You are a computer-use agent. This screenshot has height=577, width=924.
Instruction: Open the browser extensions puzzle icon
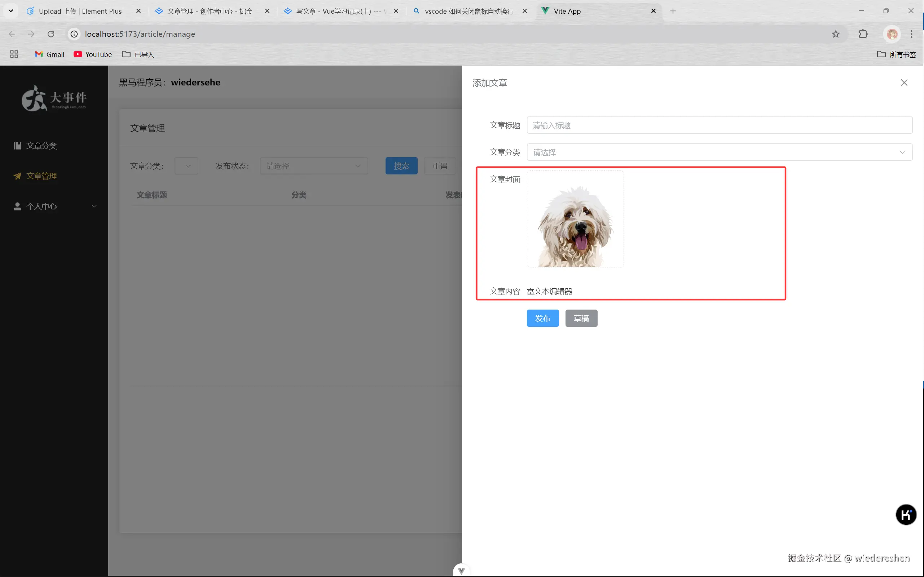(863, 34)
